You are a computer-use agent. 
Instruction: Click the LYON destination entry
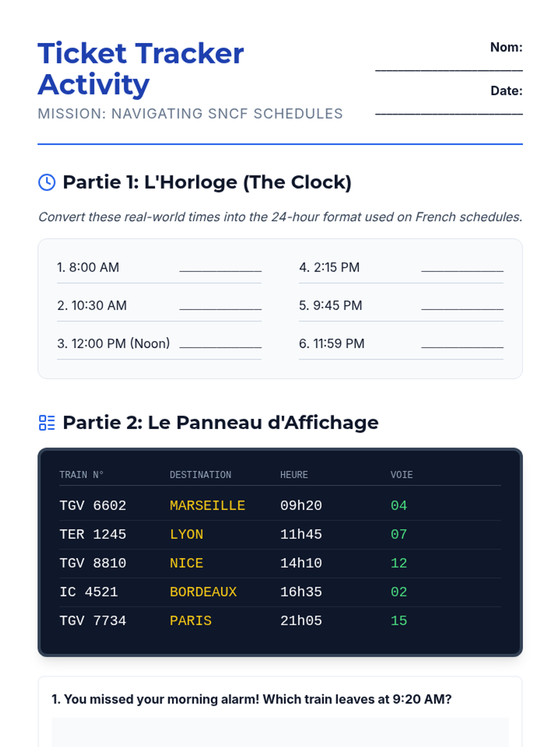(x=186, y=535)
